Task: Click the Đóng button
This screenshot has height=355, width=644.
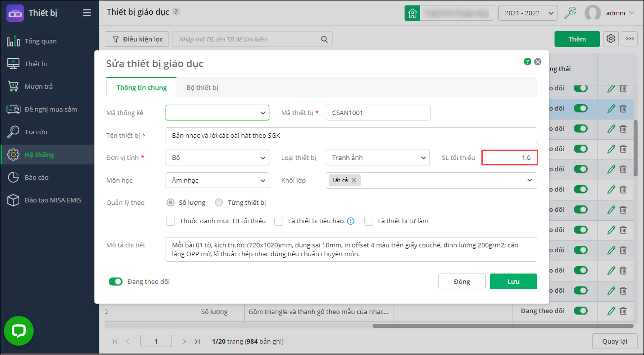Action: [x=462, y=281]
